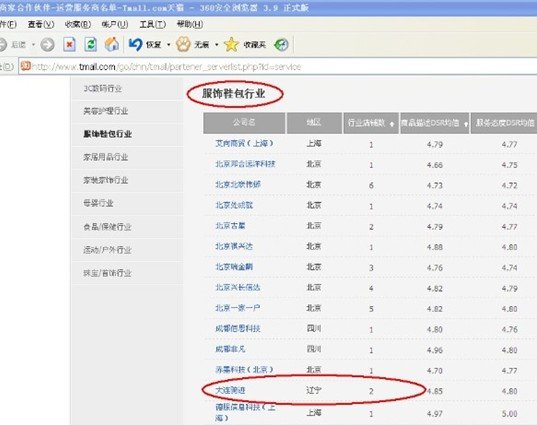The width and height of the screenshot is (537, 425).
Task: Open the Beijing company link with 4 stores
Action: pos(238,287)
